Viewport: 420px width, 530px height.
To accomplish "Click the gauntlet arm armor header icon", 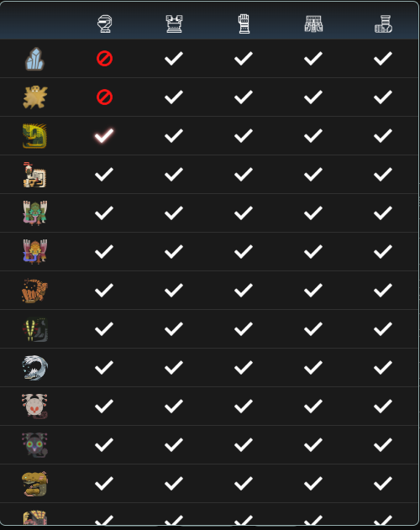I will click(x=244, y=24).
